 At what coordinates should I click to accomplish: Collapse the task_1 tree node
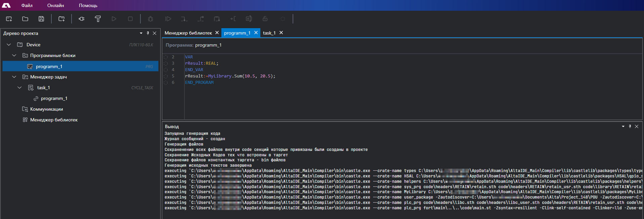tap(19, 88)
